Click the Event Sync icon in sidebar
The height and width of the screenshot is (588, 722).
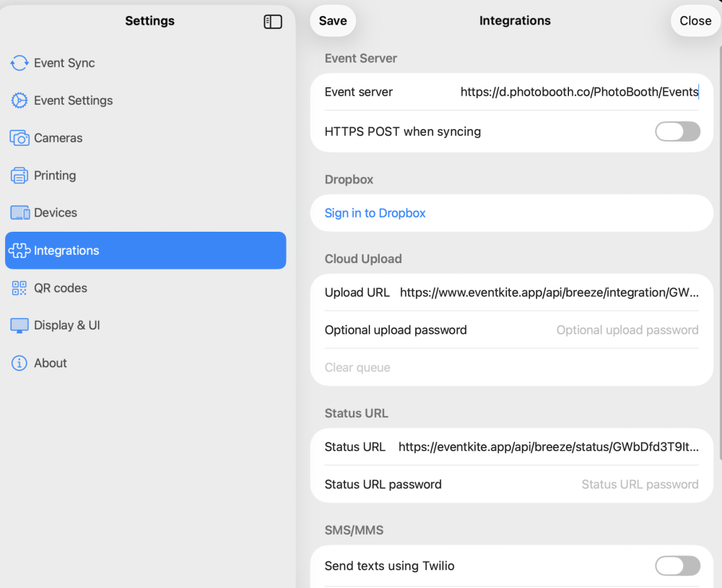(x=19, y=63)
